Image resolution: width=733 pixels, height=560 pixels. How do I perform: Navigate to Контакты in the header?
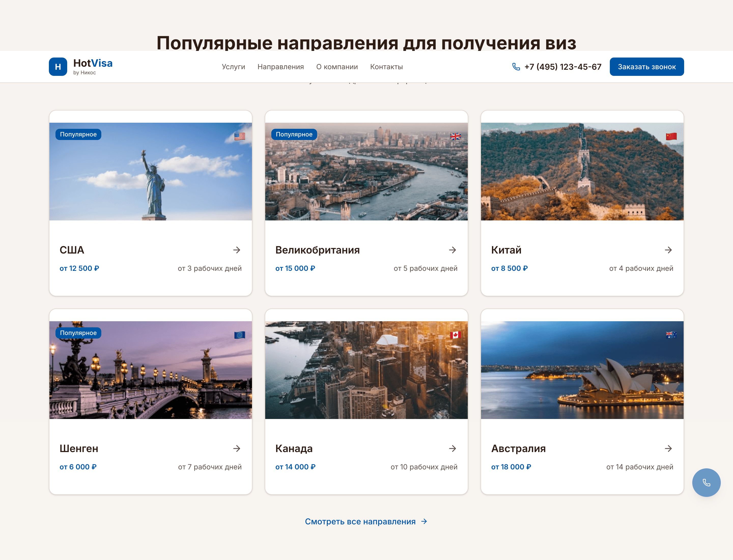click(386, 67)
